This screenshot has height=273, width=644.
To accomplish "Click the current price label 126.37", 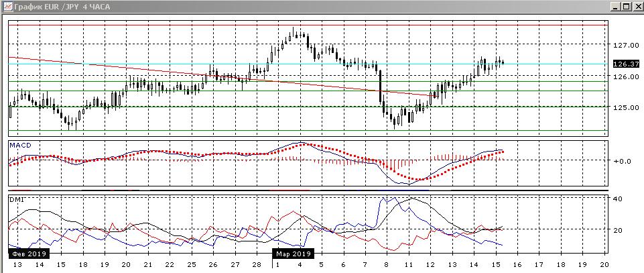I will tap(626, 64).
